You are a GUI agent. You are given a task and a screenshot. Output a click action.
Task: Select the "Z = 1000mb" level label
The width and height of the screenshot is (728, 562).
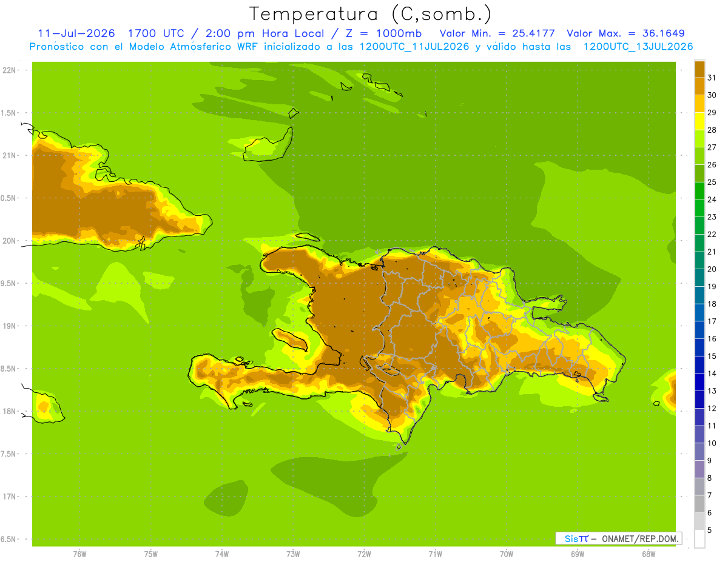coord(383,33)
